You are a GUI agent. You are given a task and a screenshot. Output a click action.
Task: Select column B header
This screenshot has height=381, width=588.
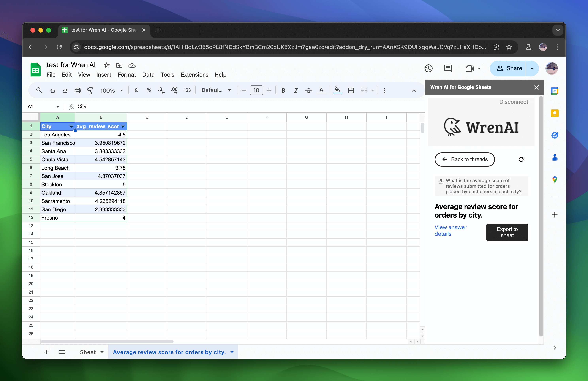click(101, 117)
